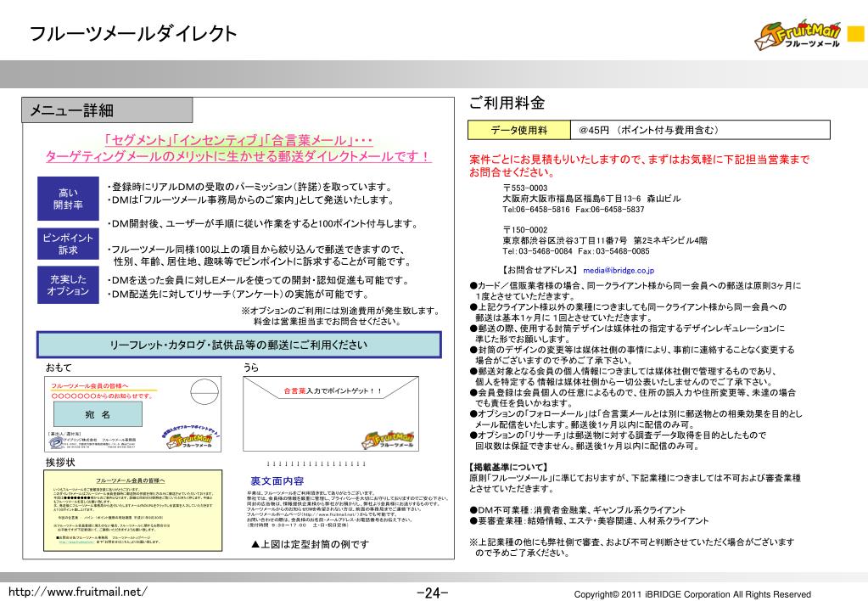Image resolution: width=868 pixels, height=601 pixels.
Task: Click the DM不可業種 bullet line
Action: pos(578,509)
